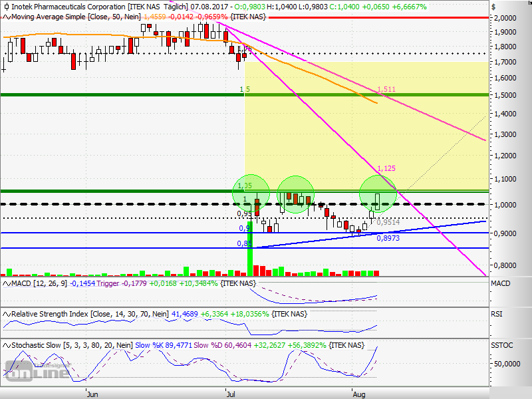532x399 pixels.
Task: Click the wave icon beside Stochastic Slow
Action: point(7,344)
